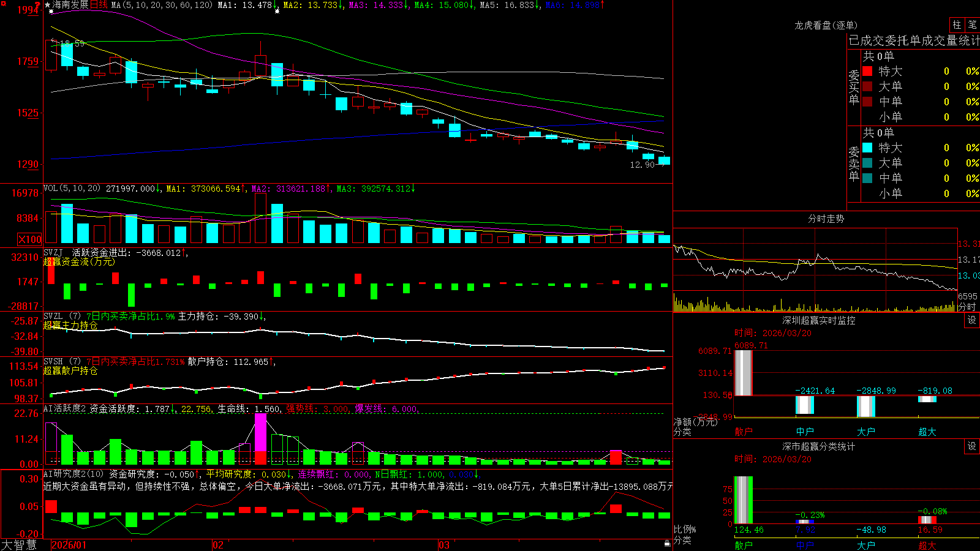Click the AI研究度2(10) indicator label

tap(73, 474)
